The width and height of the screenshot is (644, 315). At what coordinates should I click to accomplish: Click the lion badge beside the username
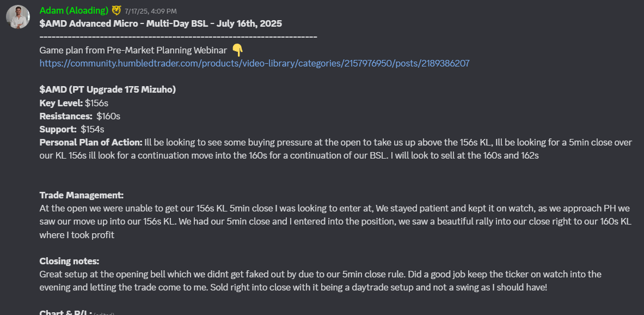coord(116,10)
